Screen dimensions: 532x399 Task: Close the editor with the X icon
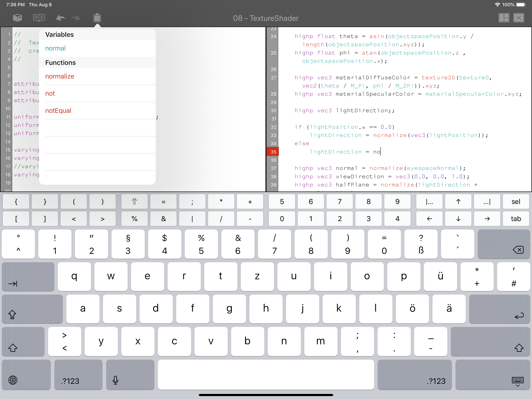(519, 18)
